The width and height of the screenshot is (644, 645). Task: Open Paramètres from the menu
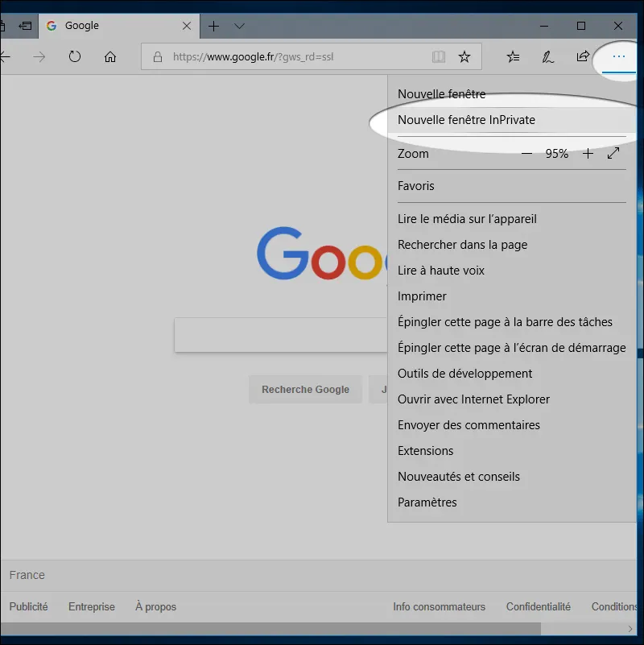click(x=512, y=502)
